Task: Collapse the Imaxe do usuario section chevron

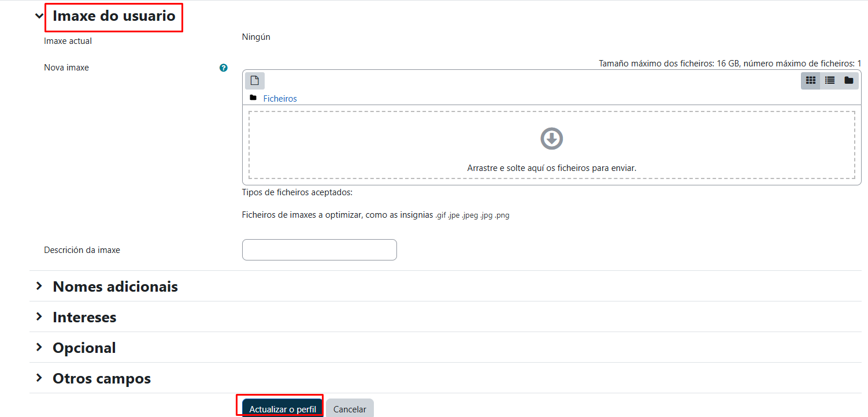Action: [x=39, y=16]
